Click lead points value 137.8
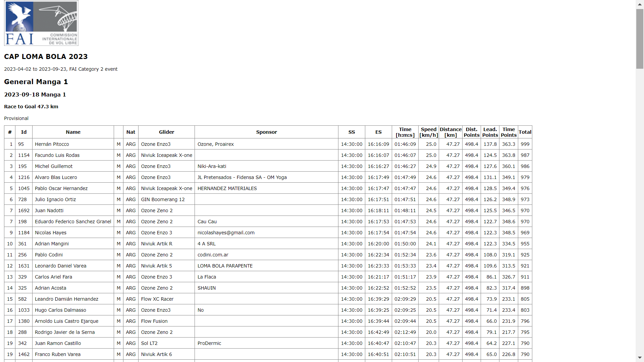Image resolution: width=644 pixels, height=362 pixels. tap(490, 144)
